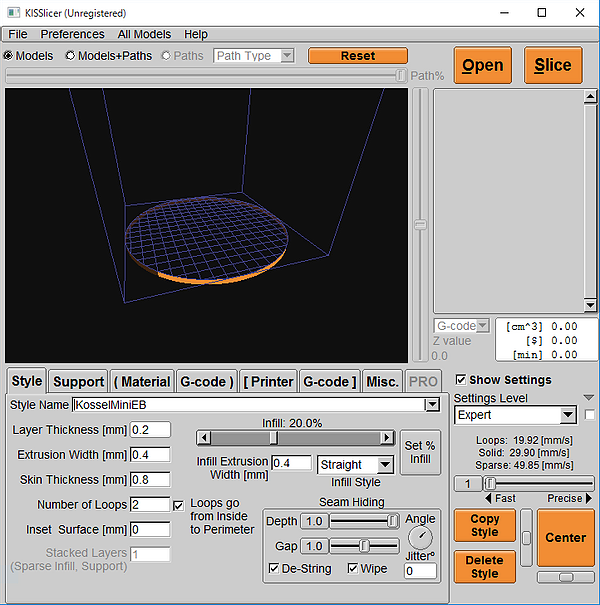This screenshot has width=600, height=605.
Task: Toggle Loops go from Inside to Perimeter
Action: [x=178, y=505]
